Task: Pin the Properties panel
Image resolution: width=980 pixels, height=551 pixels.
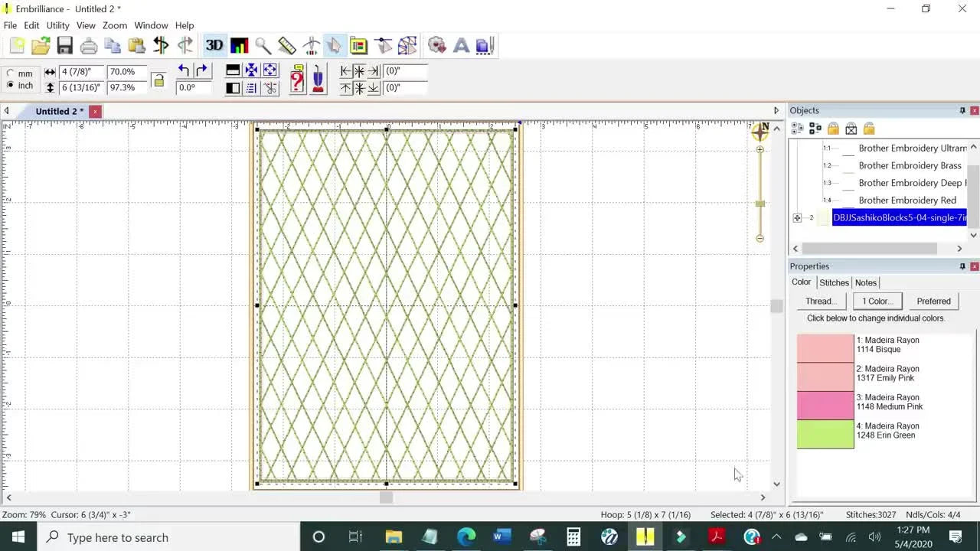Action: [962, 266]
